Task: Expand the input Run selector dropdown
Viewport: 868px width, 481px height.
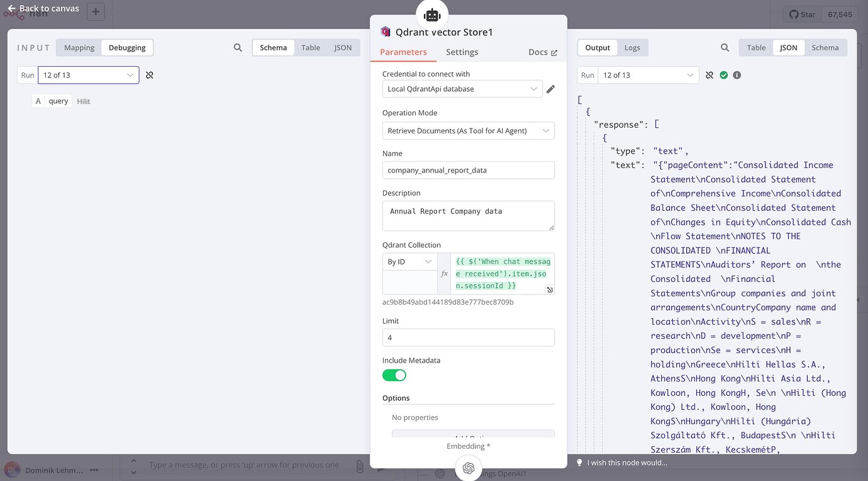Action: click(88, 75)
